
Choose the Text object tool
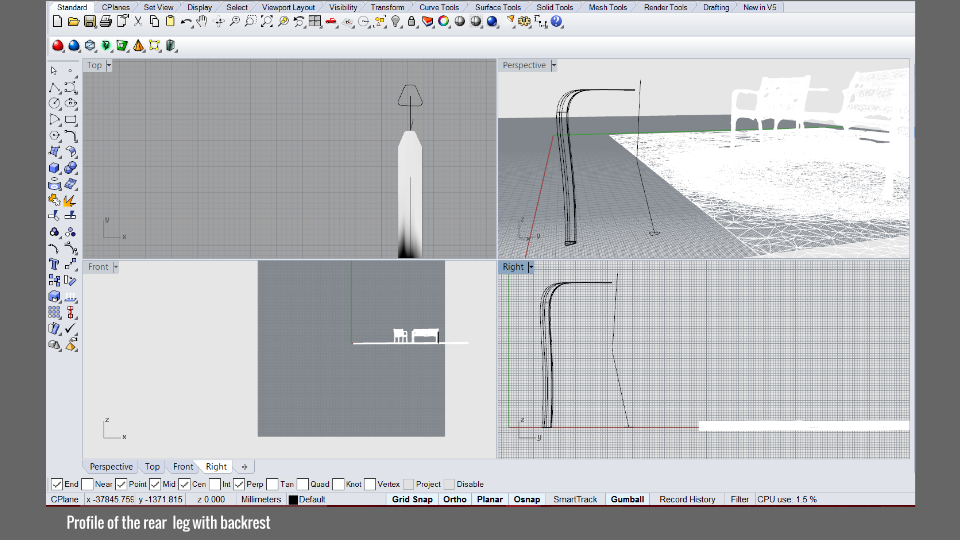[x=55, y=265]
